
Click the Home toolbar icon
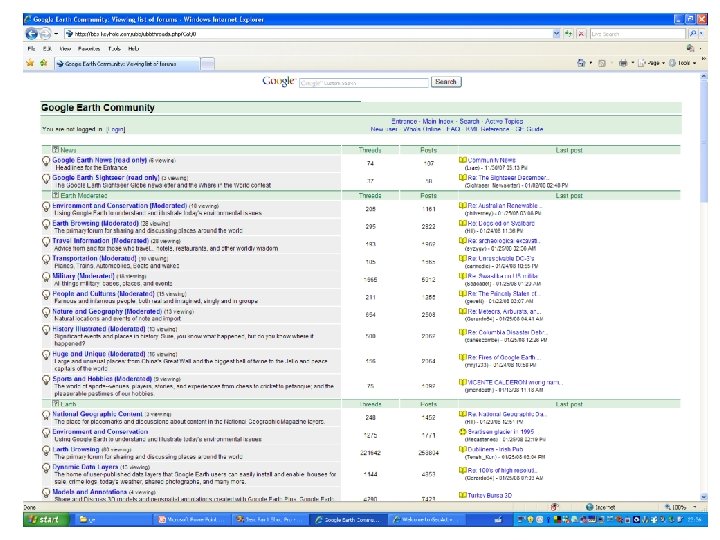[x=582, y=63]
